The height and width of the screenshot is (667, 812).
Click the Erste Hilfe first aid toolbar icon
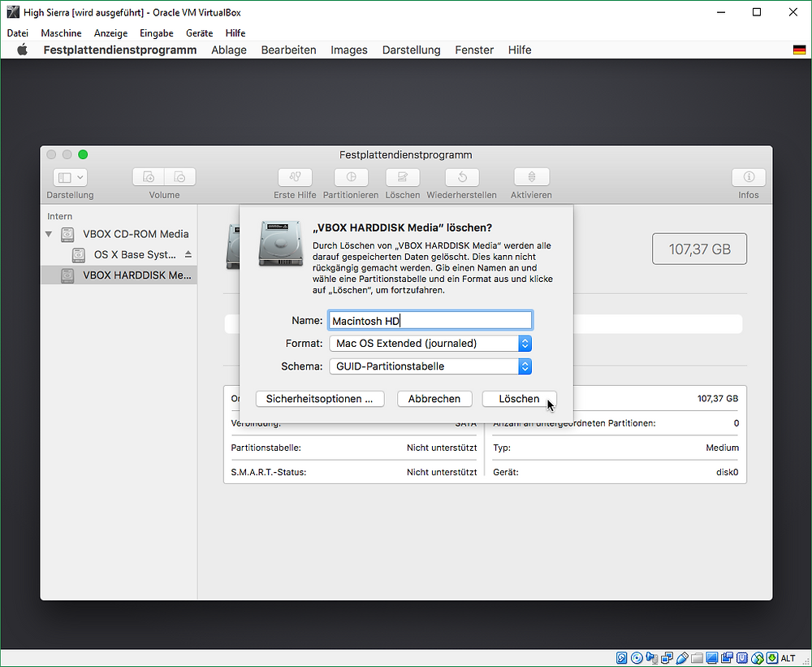[296, 177]
